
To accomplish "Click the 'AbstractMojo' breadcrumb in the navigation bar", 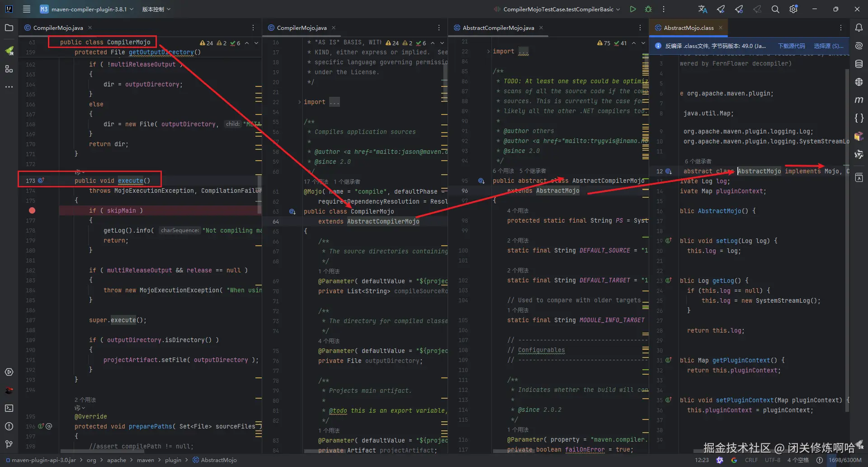I will coord(215,460).
